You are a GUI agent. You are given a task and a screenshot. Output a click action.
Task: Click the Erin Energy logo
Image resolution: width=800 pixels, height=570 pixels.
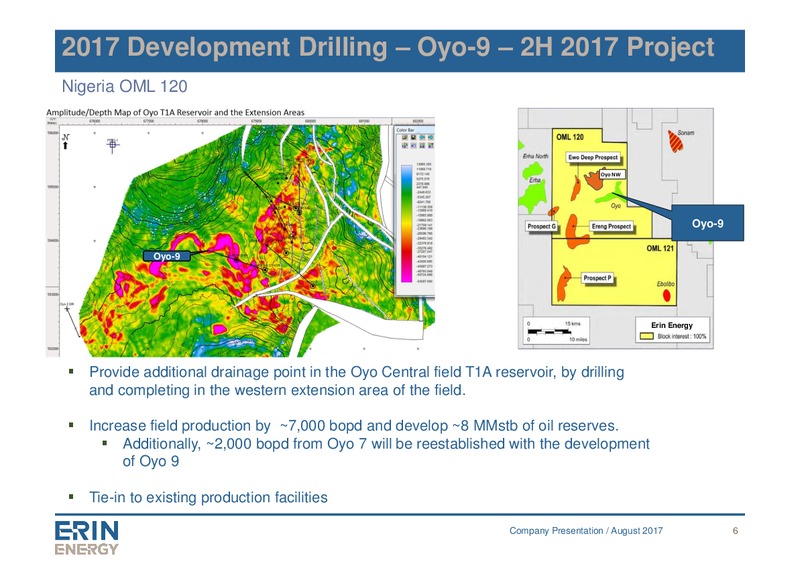87,538
